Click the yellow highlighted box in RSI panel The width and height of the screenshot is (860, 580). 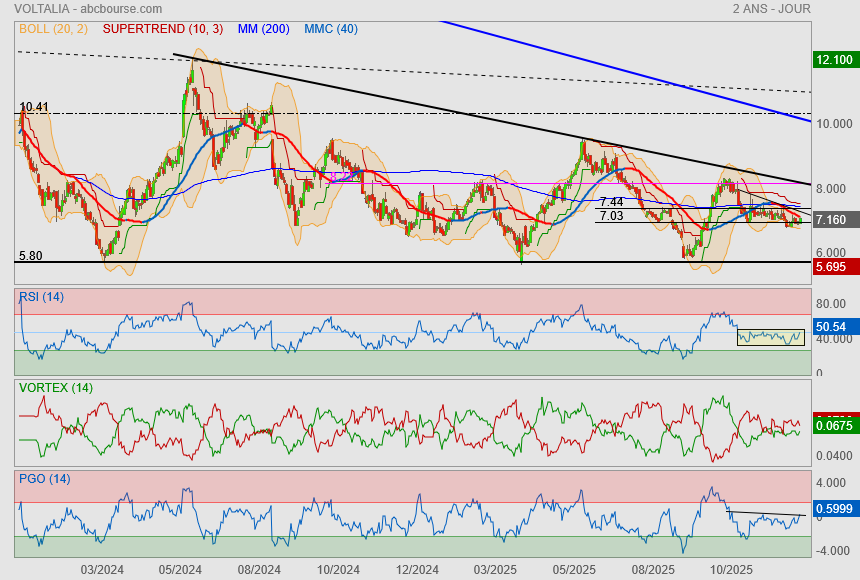coord(770,337)
